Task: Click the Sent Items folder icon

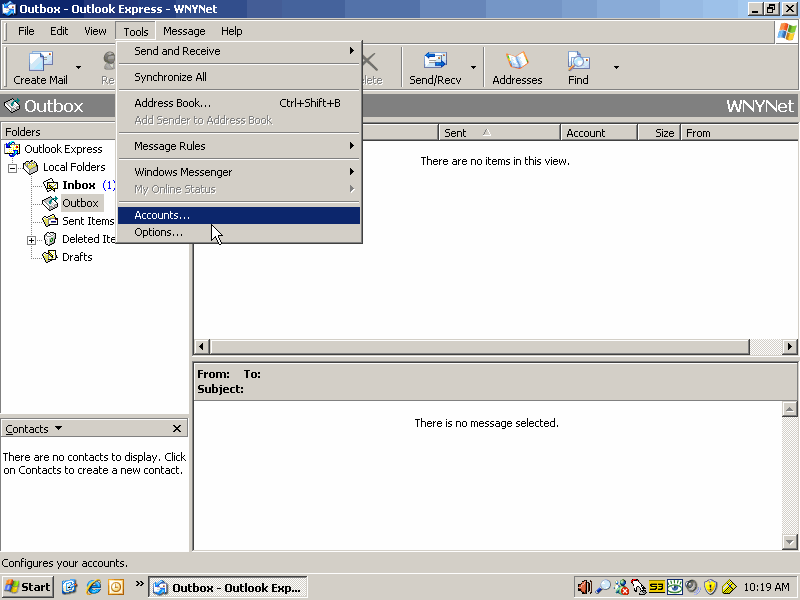Action: [50, 221]
